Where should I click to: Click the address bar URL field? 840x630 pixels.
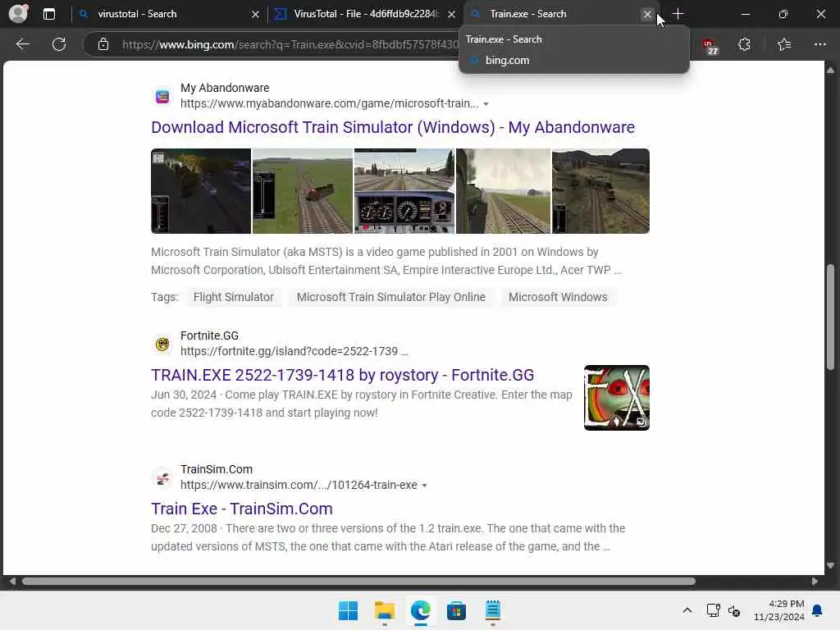pos(290,44)
